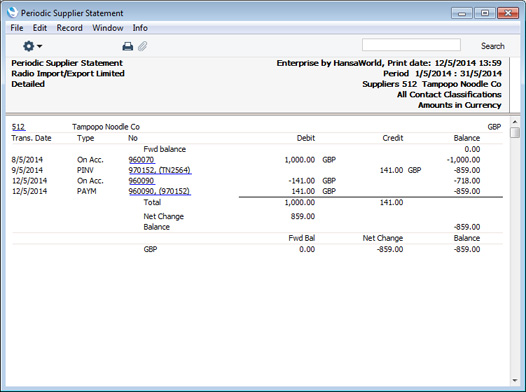Click the '-718.00' balance value
Image resolution: width=526 pixels, height=392 pixels.
467,181
